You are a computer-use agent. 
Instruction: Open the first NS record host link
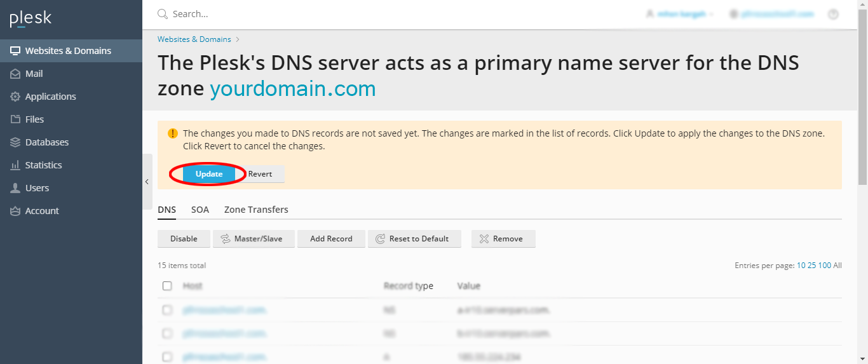225,310
